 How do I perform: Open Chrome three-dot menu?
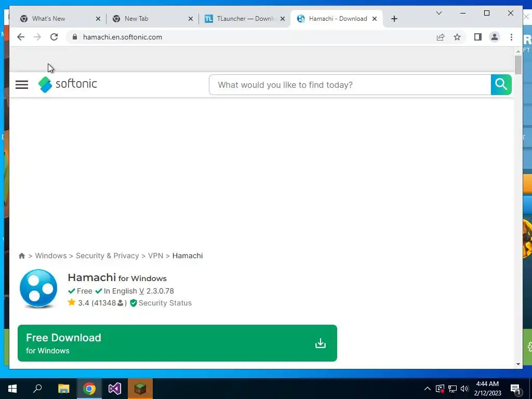click(511, 37)
